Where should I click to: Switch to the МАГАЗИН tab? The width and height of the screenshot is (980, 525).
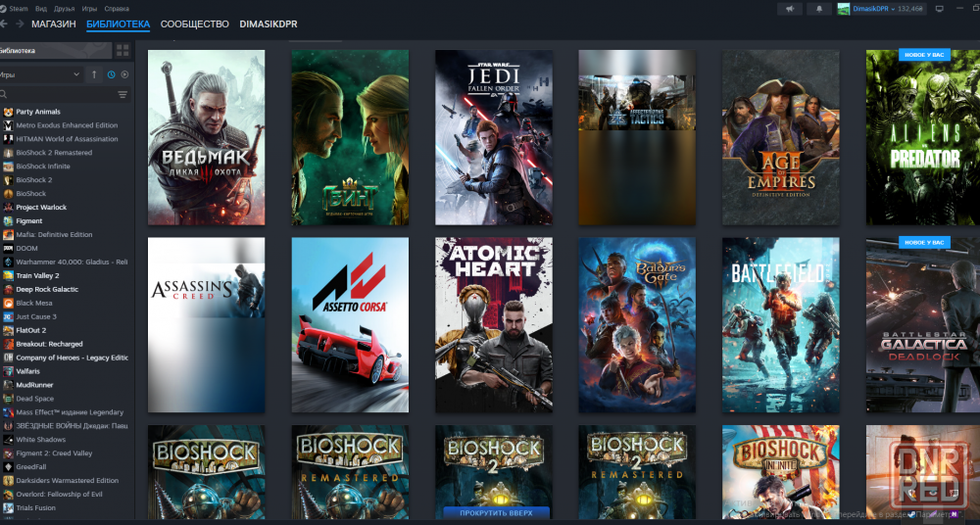pyautogui.click(x=54, y=24)
